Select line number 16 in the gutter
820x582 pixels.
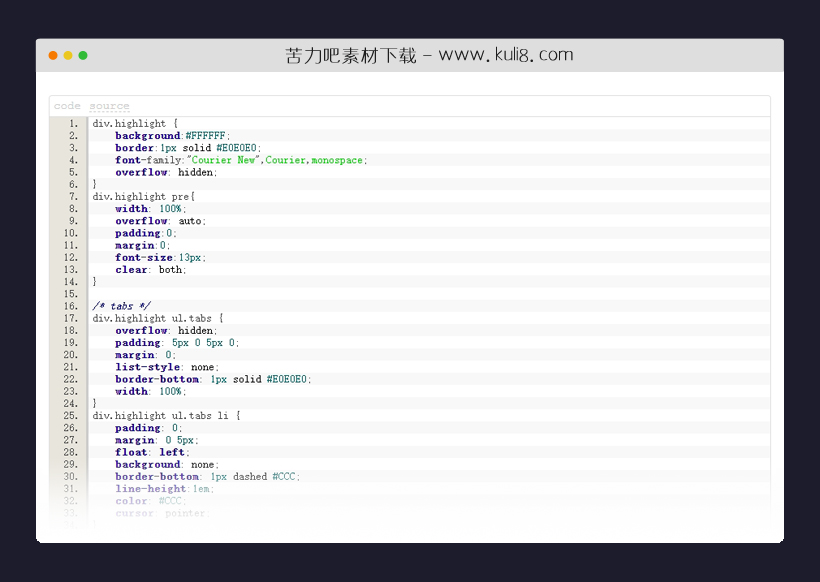coord(71,306)
